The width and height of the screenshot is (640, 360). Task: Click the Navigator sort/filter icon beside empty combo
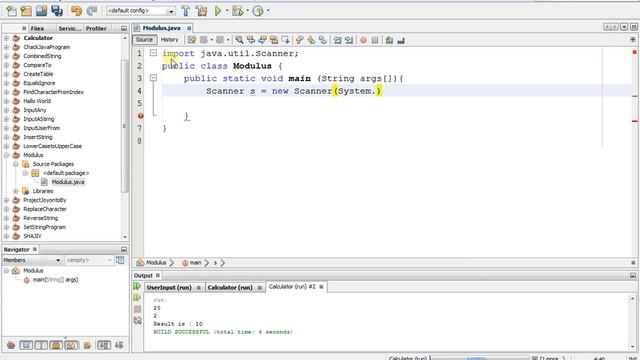click(120, 260)
